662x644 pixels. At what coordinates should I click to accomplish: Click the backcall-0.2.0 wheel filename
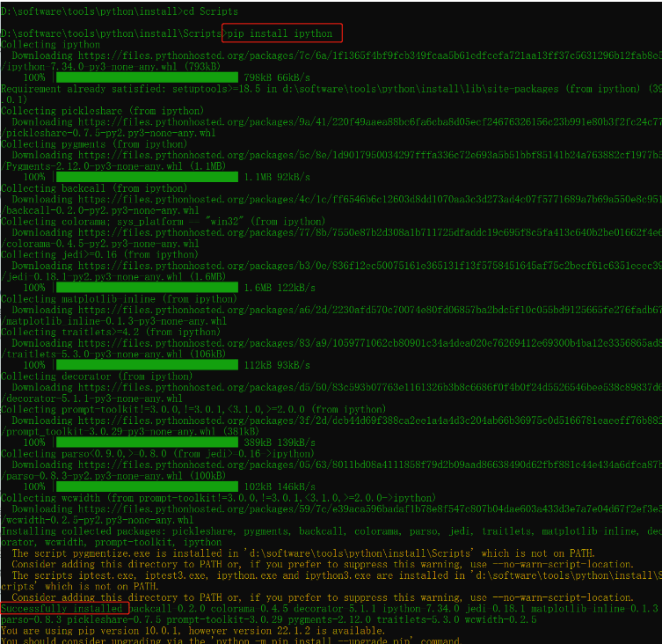pyautogui.click(x=100, y=210)
